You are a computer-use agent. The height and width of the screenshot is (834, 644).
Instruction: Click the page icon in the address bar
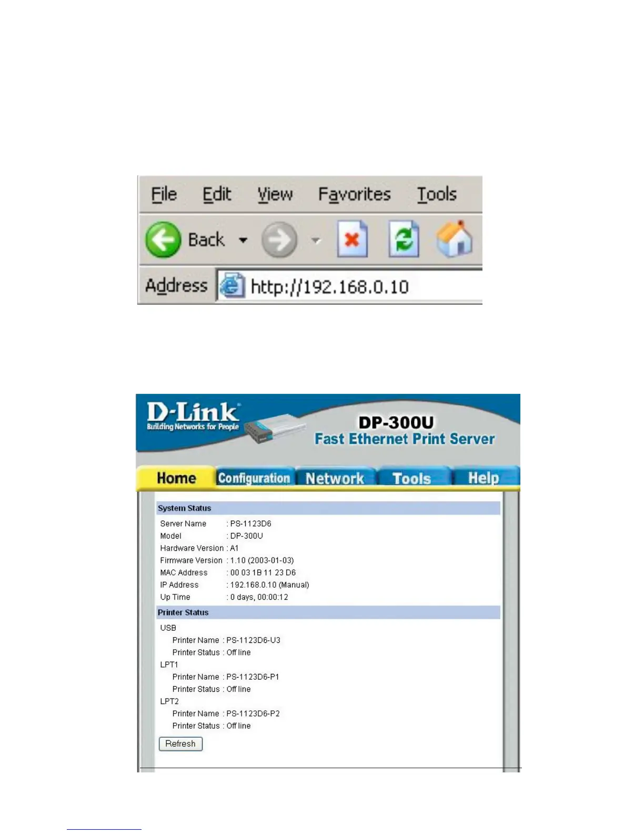coord(232,285)
